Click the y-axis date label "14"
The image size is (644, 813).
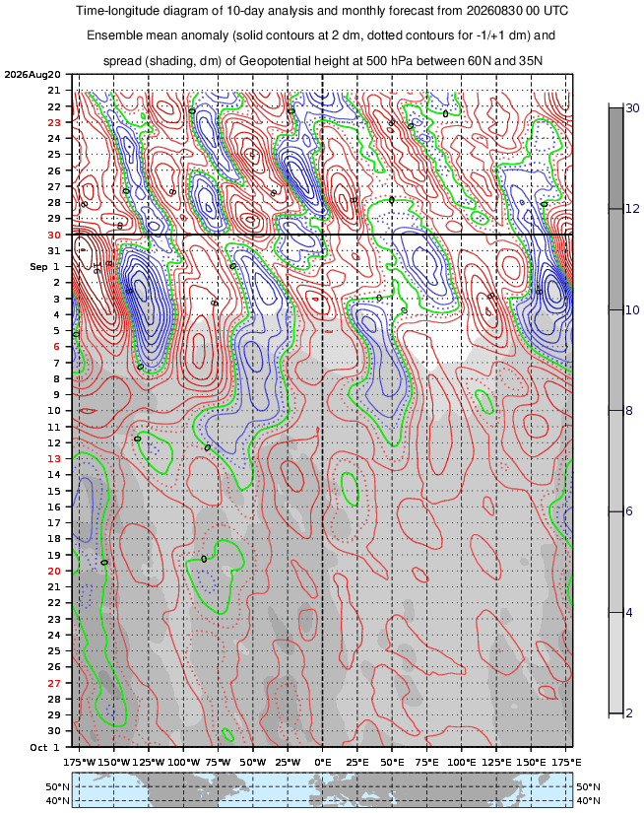tap(54, 475)
